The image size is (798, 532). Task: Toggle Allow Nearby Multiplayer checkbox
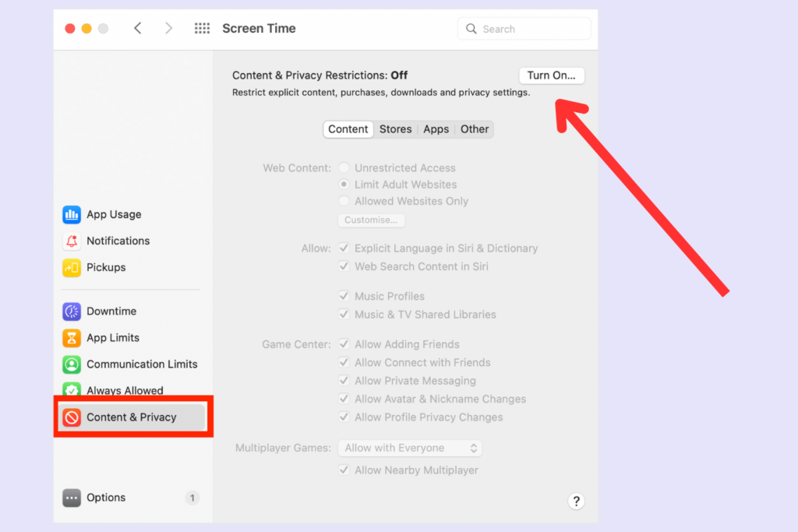(344, 470)
